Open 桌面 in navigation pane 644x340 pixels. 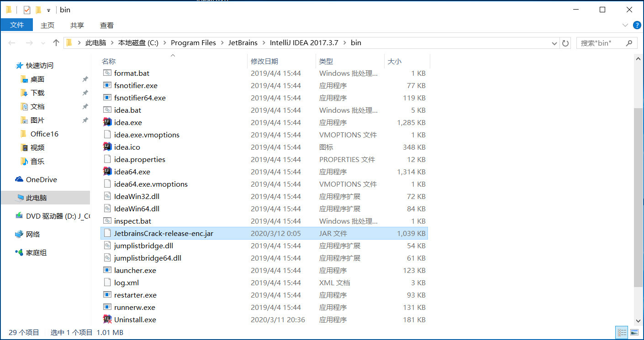click(37, 79)
